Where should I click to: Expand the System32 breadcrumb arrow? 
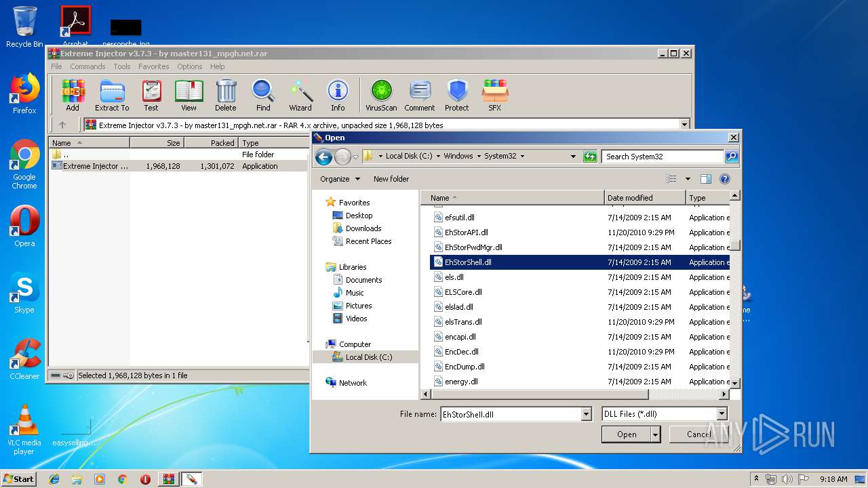pyautogui.click(x=522, y=156)
